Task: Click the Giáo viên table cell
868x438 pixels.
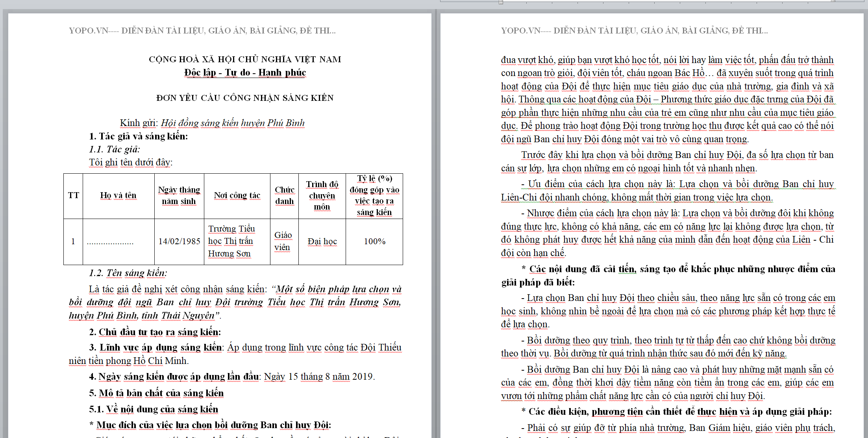Action: pyautogui.click(x=284, y=241)
